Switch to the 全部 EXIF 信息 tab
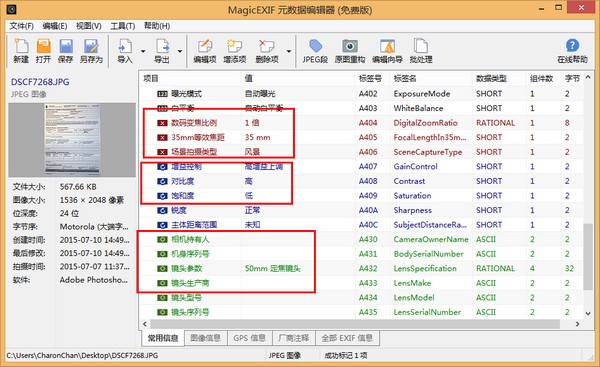 tap(347, 338)
